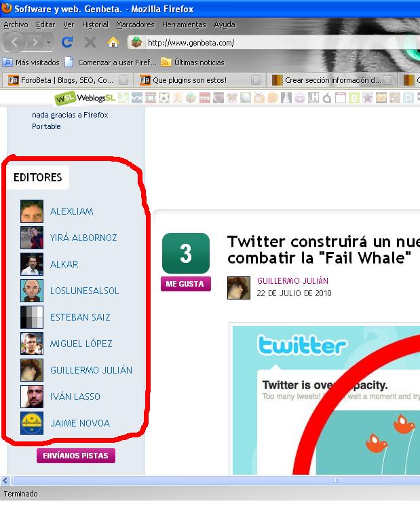Open the Ver menu
The width and height of the screenshot is (420, 508).
coord(69,24)
